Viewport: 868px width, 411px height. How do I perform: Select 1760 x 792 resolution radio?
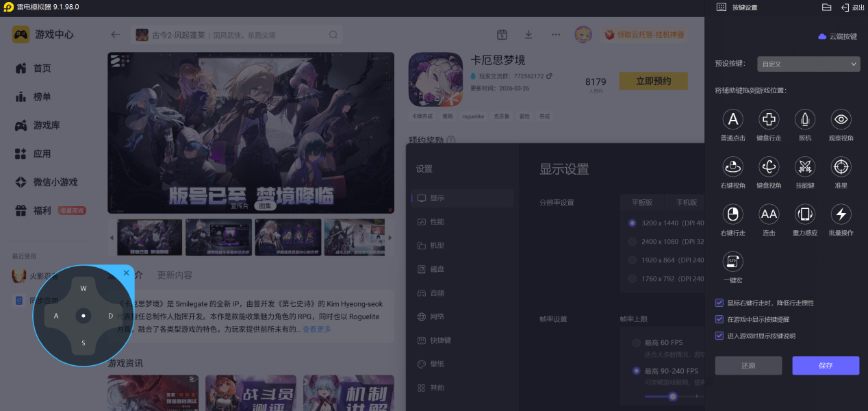(x=633, y=279)
